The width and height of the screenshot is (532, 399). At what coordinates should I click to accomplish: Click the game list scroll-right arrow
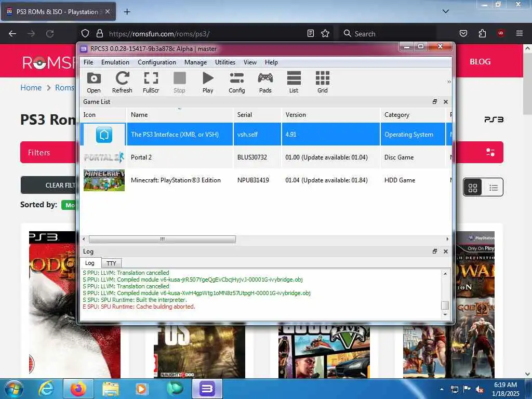447,239
